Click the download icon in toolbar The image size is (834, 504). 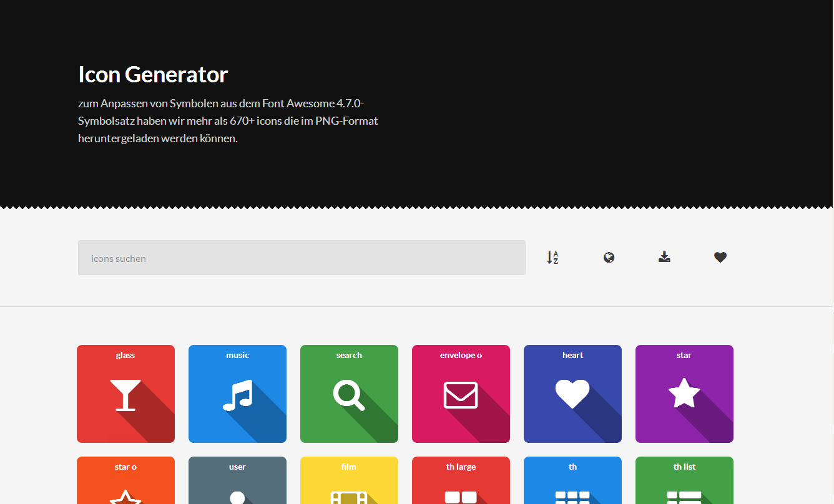point(664,258)
